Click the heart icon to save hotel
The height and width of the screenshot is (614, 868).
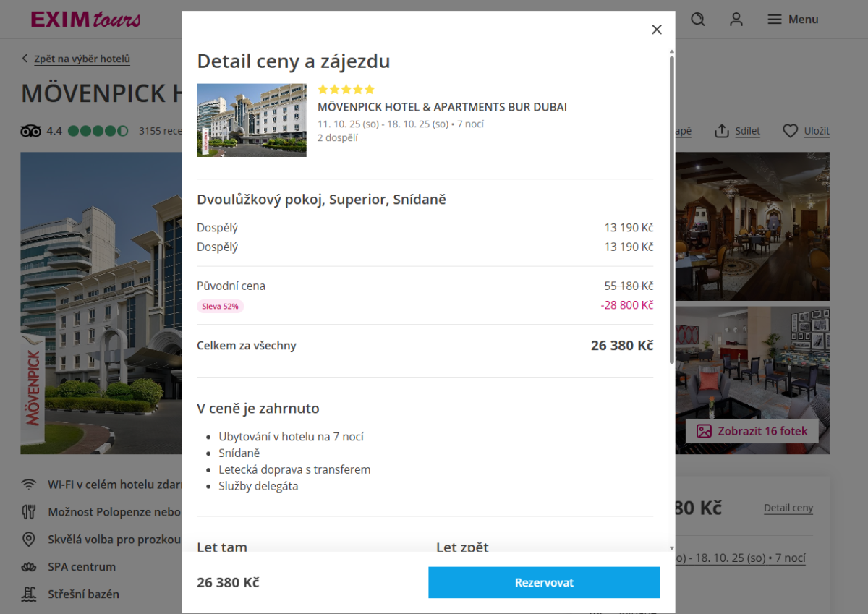click(x=791, y=131)
